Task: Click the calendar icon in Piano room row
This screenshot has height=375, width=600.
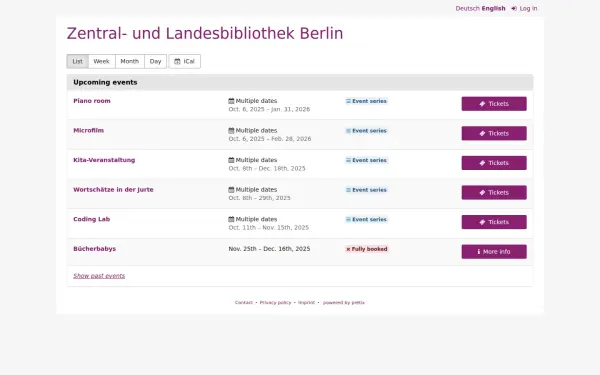Action: pos(231,101)
